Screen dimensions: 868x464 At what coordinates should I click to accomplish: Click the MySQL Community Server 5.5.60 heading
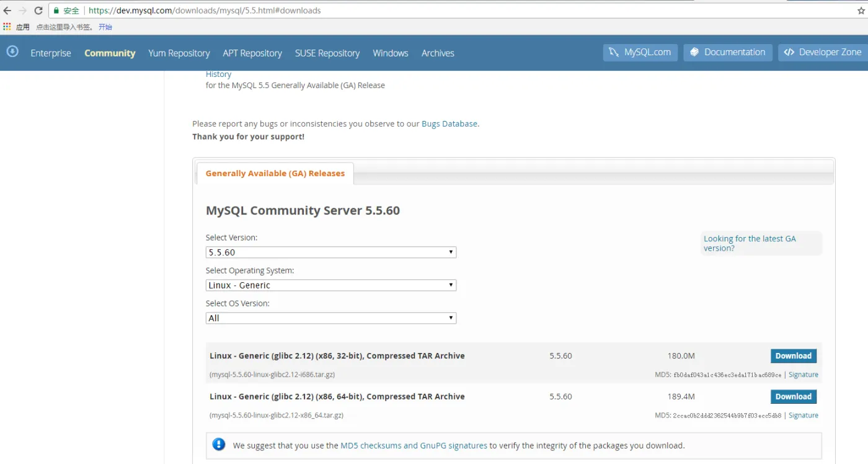303,210
